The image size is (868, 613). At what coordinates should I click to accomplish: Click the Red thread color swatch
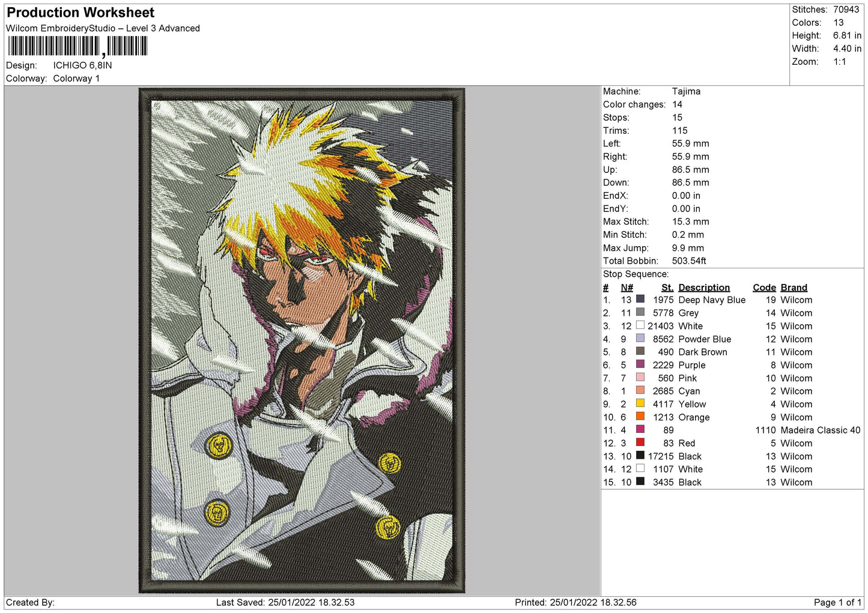[x=640, y=442]
